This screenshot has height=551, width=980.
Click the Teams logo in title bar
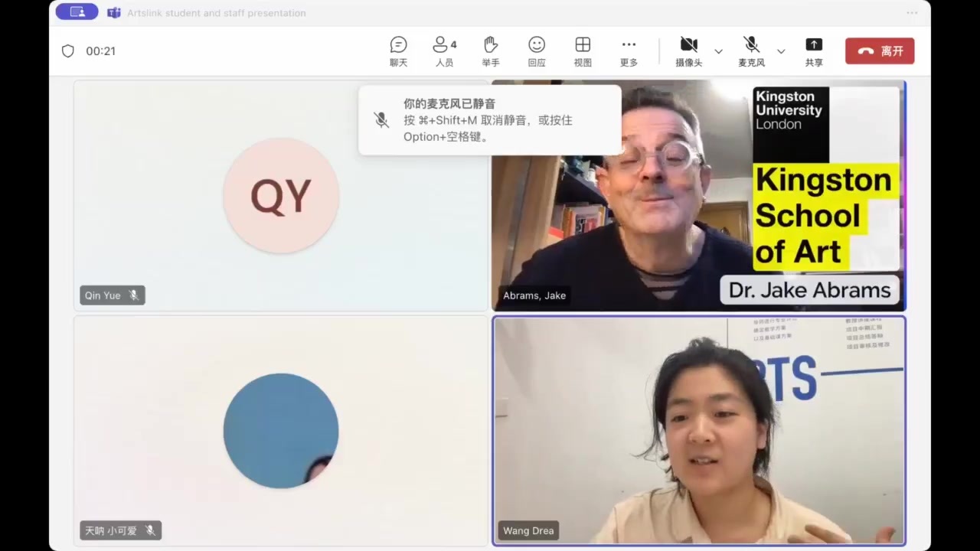click(113, 12)
